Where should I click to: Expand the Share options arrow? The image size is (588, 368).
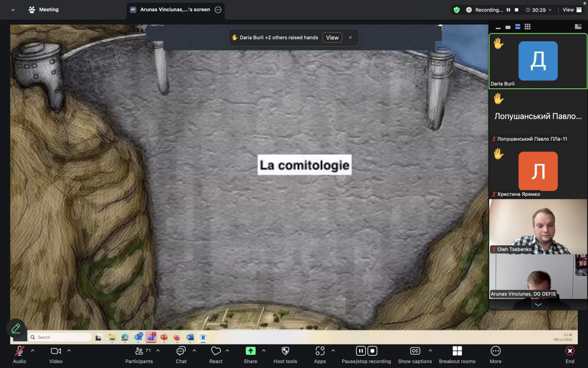264,350
